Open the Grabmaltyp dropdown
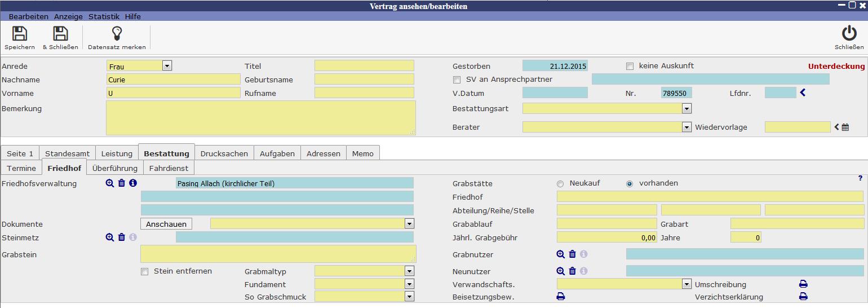 coord(409,271)
